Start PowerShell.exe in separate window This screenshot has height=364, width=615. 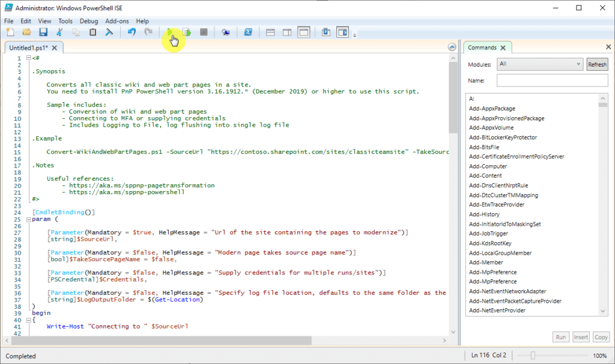click(248, 32)
